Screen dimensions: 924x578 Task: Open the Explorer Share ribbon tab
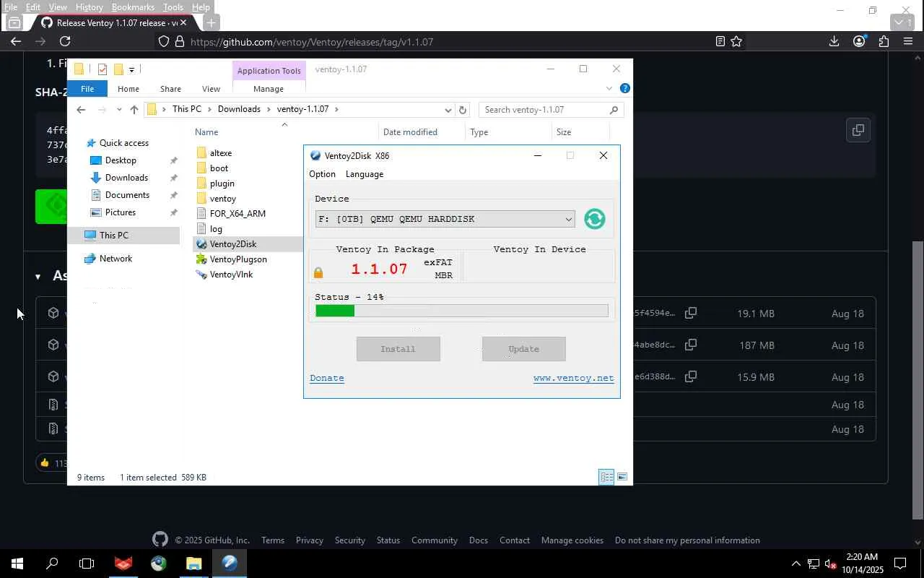click(170, 89)
